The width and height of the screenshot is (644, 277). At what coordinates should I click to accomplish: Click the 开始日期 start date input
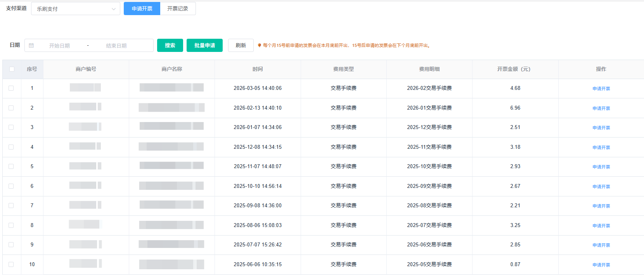click(59, 46)
